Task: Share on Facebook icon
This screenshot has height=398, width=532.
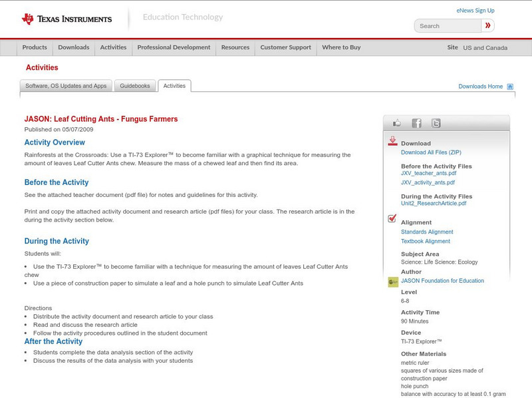Action: [x=416, y=123]
